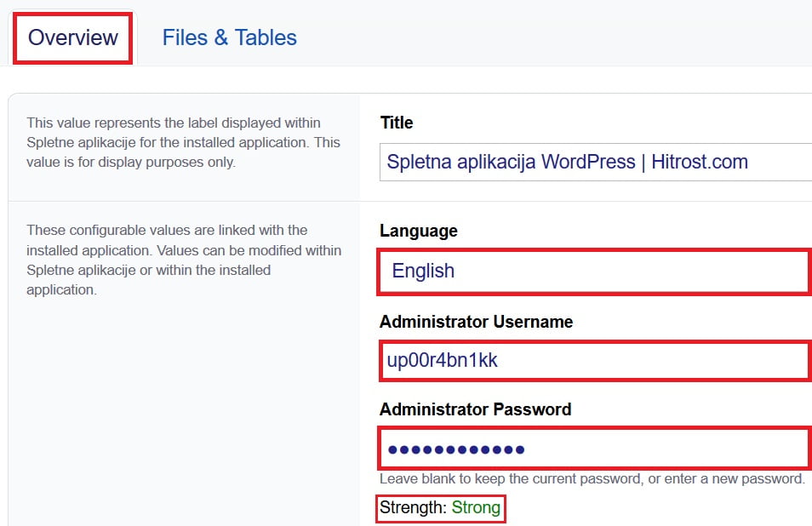
Task: Click the Administrator Password label
Action: click(476, 409)
